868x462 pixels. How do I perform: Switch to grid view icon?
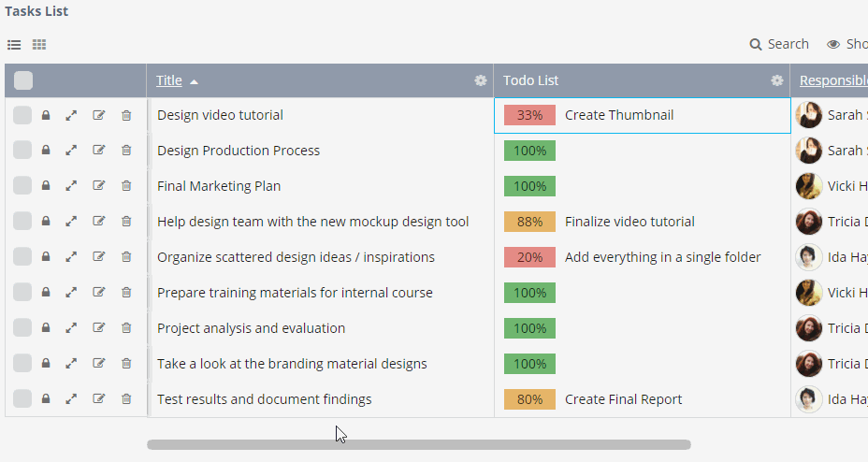click(39, 45)
